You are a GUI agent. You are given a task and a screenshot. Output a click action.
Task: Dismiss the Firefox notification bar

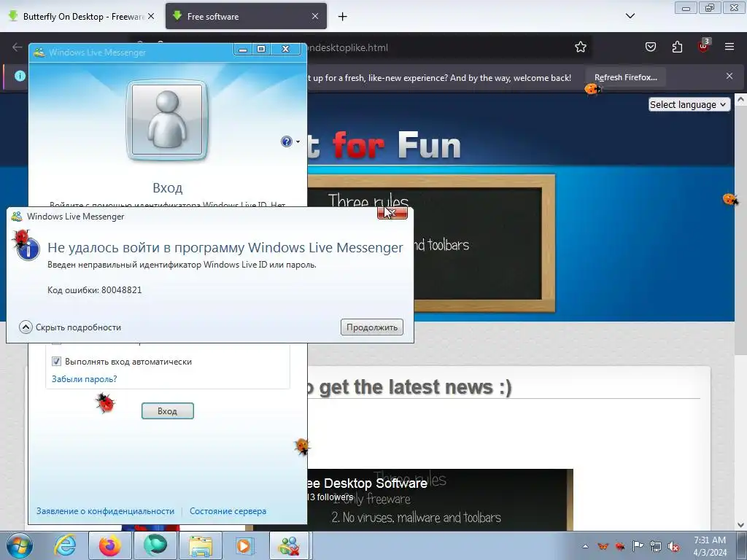pos(729,76)
